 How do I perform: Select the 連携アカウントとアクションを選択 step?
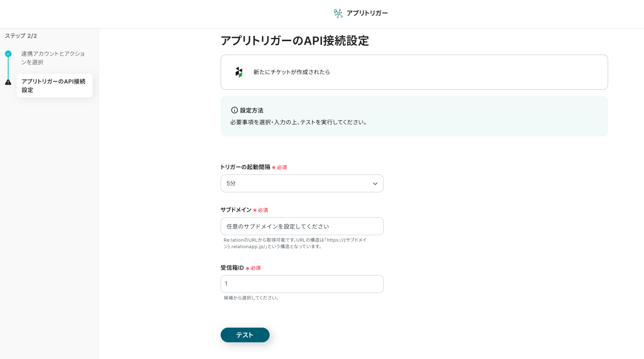(x=53, y=58)
